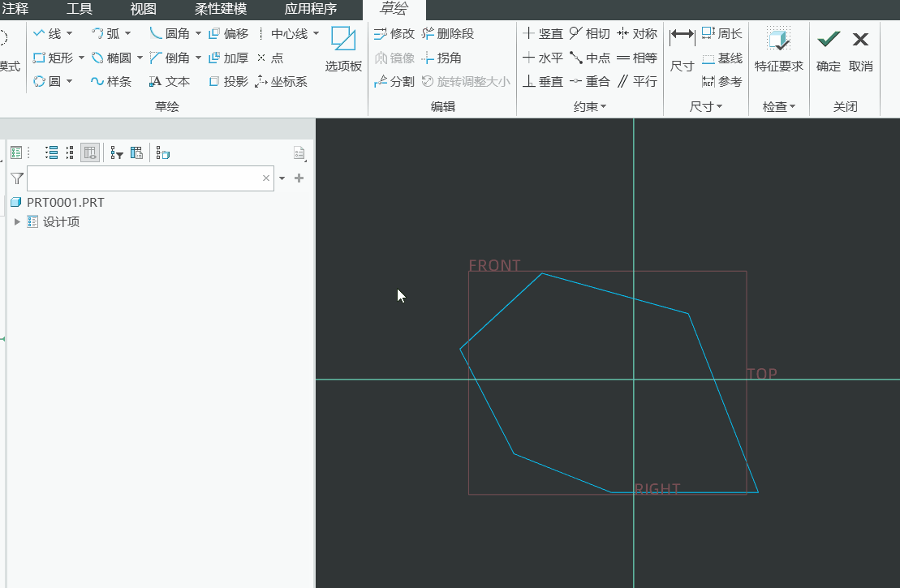Open the 中心线 tool dropdown arrow
Image resolution: width=900 pixels, height=588 pixels.
tap(317, 34)
